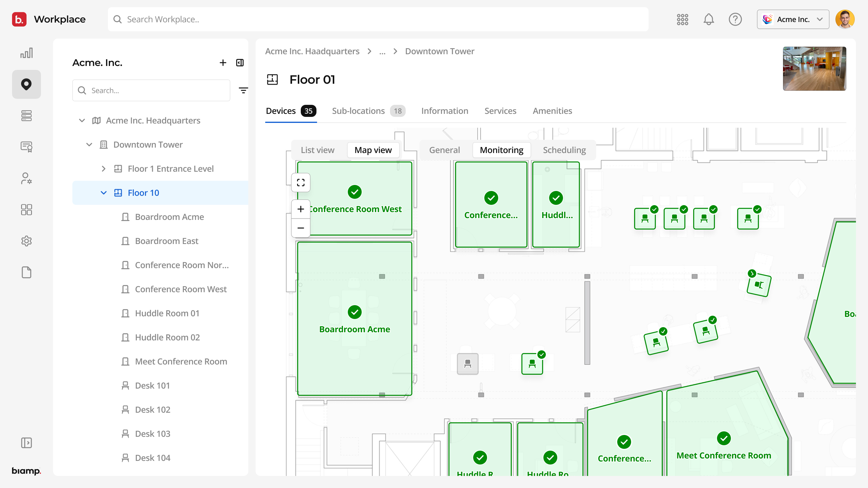868x488 pixels.
Task: Collapse the Floor 10 tree node
Action: [103, 193]
